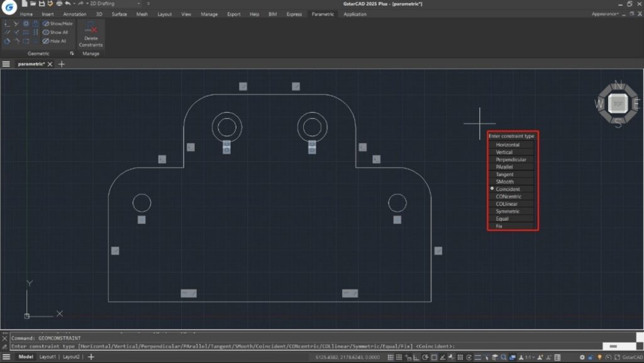
Task: Toggle grid display in status bar
Action: [391, 357]
